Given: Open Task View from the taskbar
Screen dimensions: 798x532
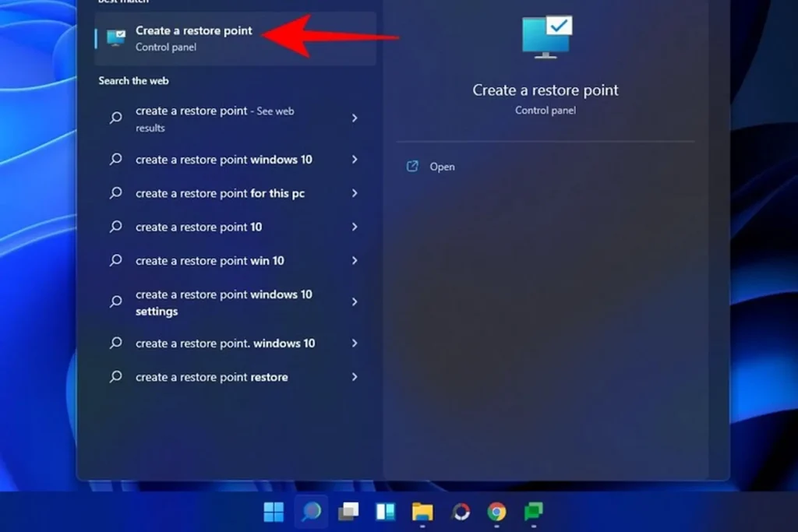Looking at the screenshot, I should click(348, 512).
